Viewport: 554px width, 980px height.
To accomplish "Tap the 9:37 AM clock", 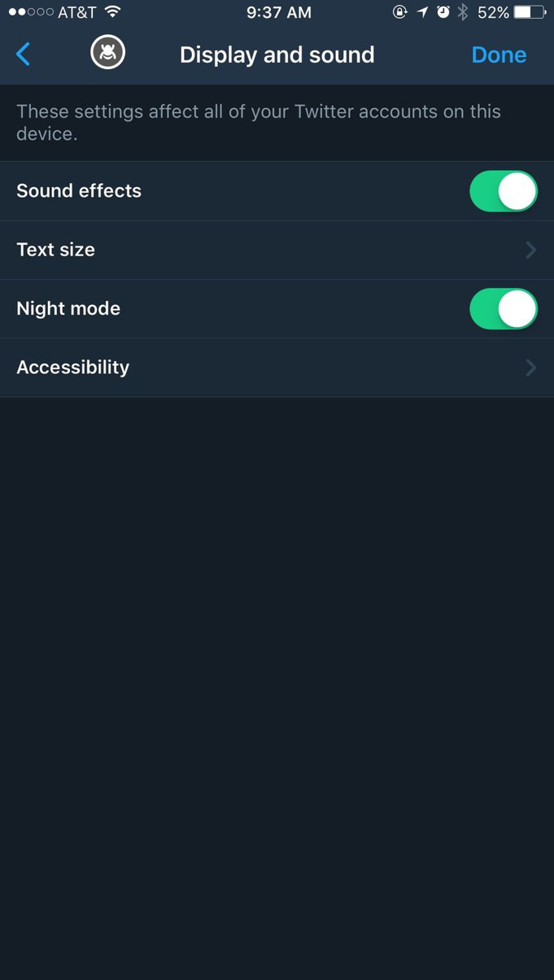I will click(278, 12).
